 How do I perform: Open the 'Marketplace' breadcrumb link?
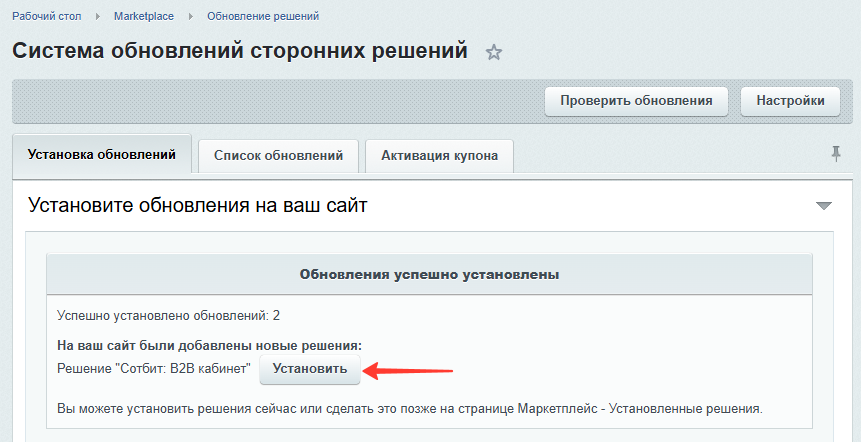point(144,16)
